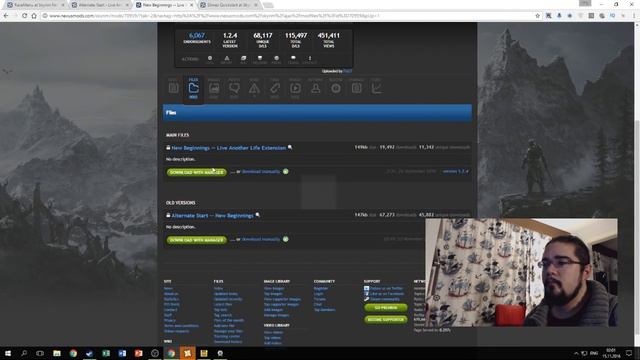Open Top images link in Image Library
Screen dimensions: 640x360
[x=273, y=293]
